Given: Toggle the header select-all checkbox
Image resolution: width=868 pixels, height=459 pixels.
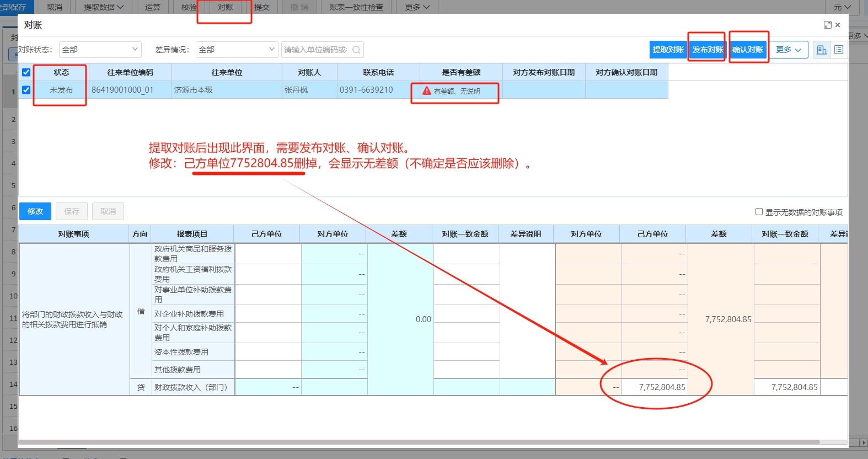Looking at the screenshot, I should 26,72.
